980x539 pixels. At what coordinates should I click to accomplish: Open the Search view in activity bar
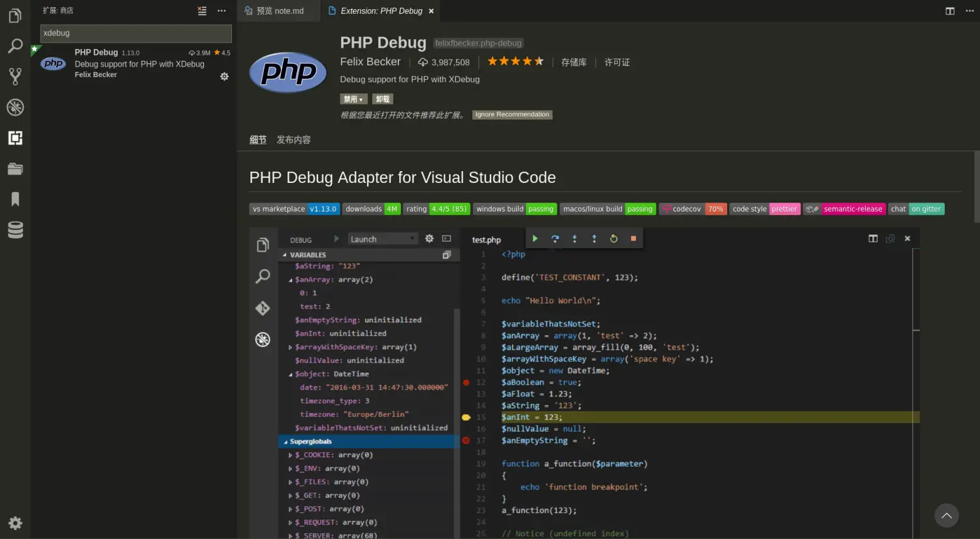15,46
